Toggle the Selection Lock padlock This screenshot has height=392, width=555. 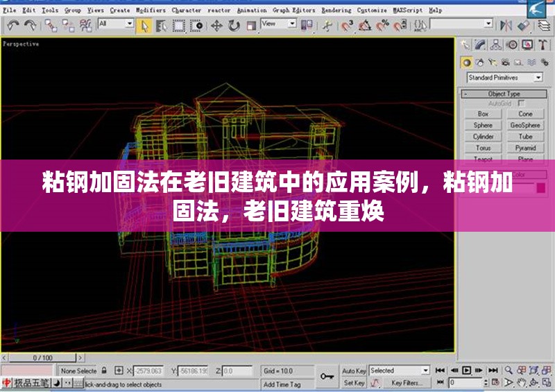tap(104, 370)
